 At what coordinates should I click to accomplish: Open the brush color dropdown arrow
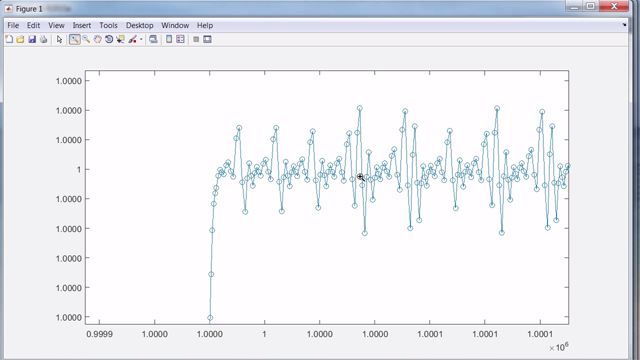tap(141, 39)
